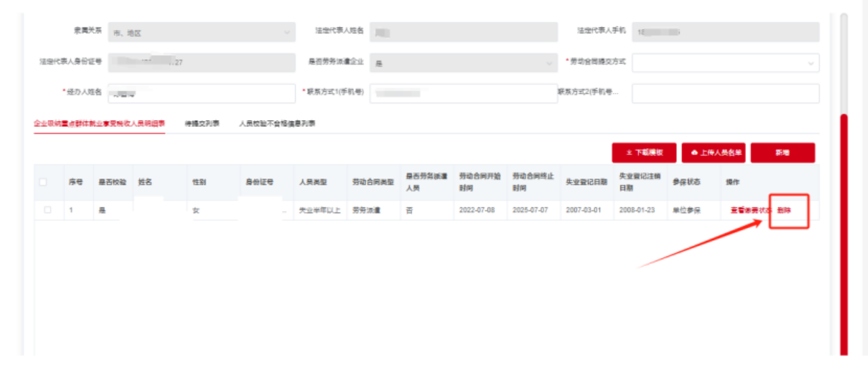Expand the 劳动合同提交方式 dropdown
Image resolution: width=868 pixels, height=365 pixels.
810,63
